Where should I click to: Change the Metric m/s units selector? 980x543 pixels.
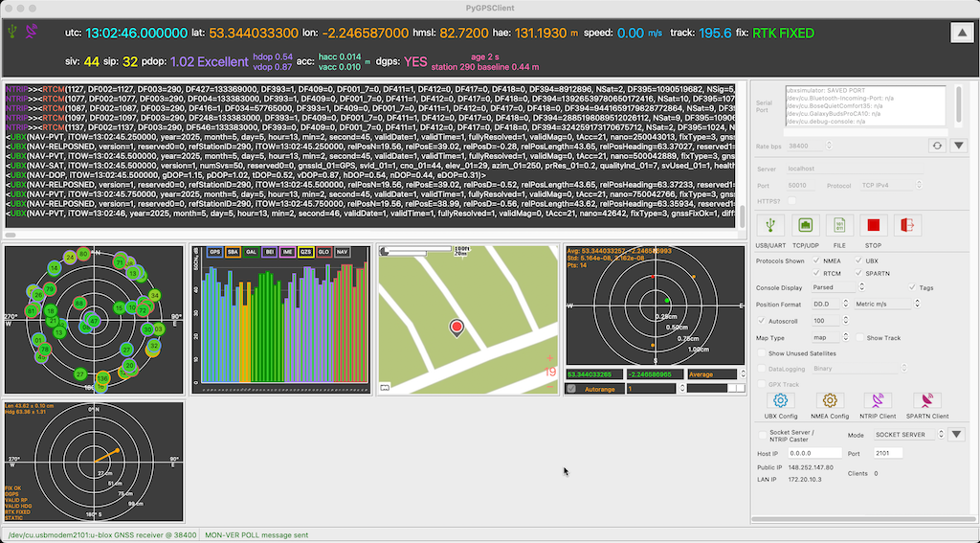[x=887, y=304]
